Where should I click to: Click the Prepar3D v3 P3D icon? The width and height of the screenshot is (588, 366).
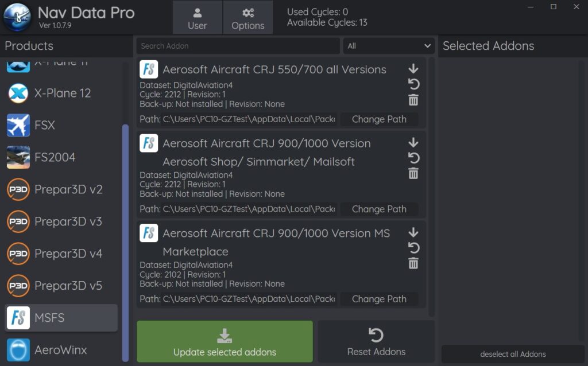pyautogui.click(x=18, y=221)
